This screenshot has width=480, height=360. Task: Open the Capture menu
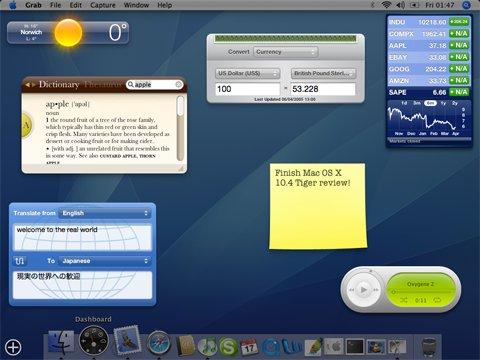click(103, 5)
